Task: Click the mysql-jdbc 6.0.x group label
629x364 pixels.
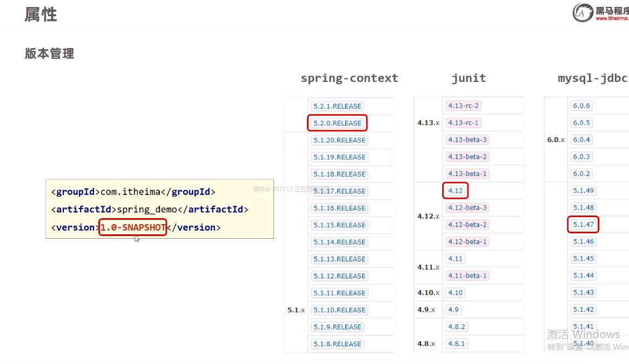Action: click(x=556, y=139)
